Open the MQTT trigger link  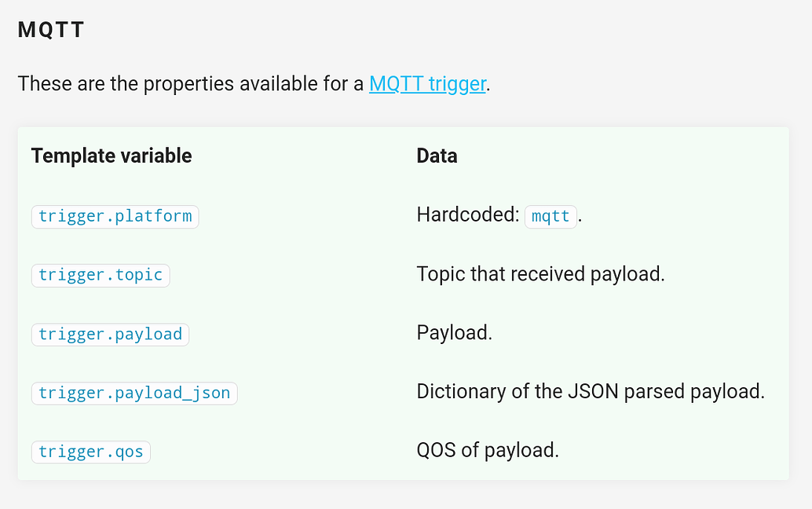[428, 83]
